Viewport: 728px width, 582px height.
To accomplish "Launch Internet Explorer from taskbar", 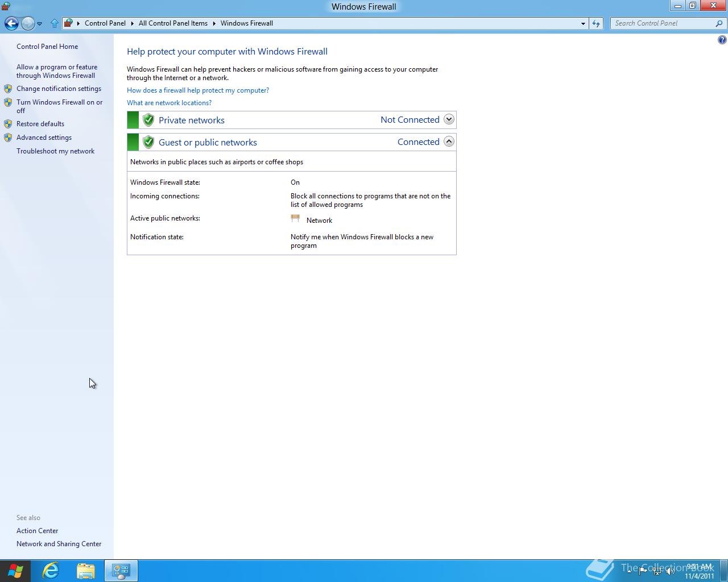I will pos(51,571).
